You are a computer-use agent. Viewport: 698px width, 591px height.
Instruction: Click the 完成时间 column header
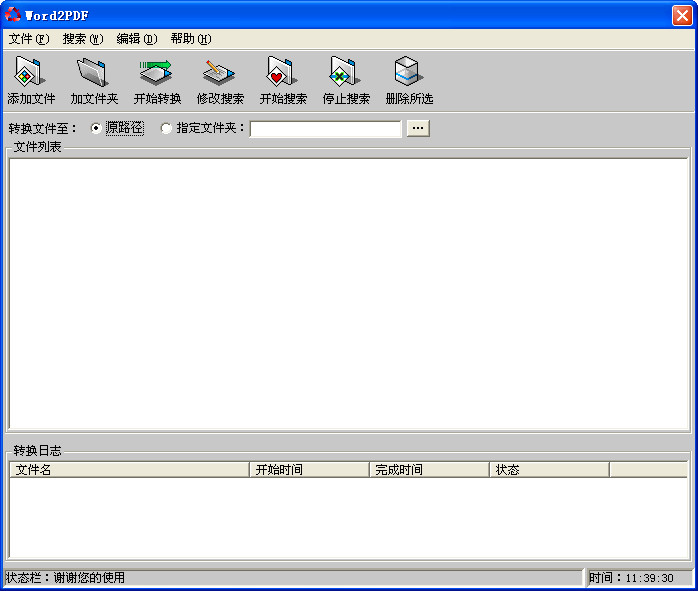(x=430, y=470)
